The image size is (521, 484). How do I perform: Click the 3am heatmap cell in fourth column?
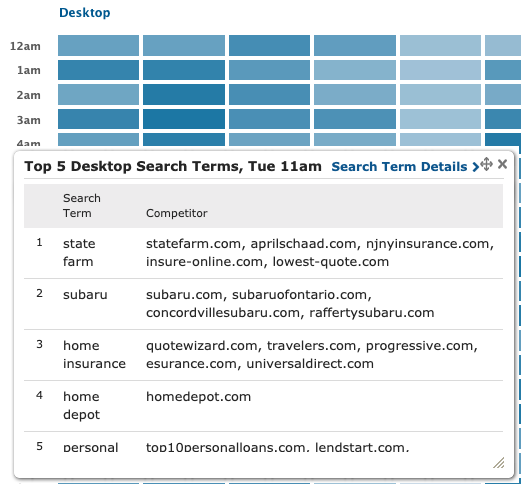355,119
